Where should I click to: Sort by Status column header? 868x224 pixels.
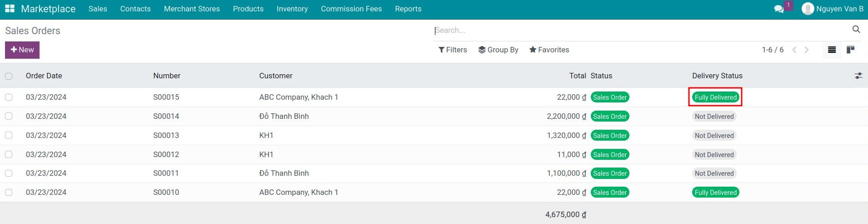coord(601,76)
